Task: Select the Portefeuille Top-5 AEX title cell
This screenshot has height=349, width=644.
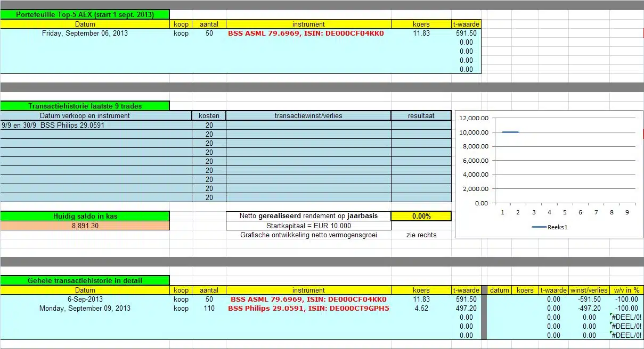Action: [85, 14]
